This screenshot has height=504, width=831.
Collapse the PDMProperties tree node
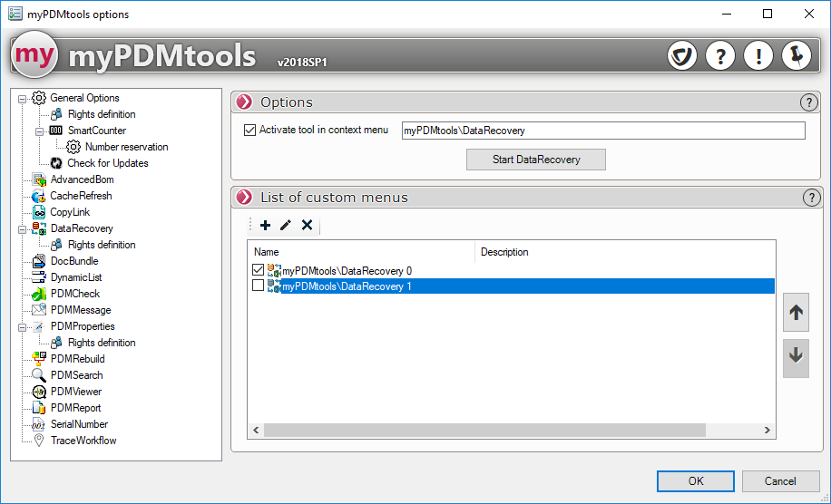(23, 326)
